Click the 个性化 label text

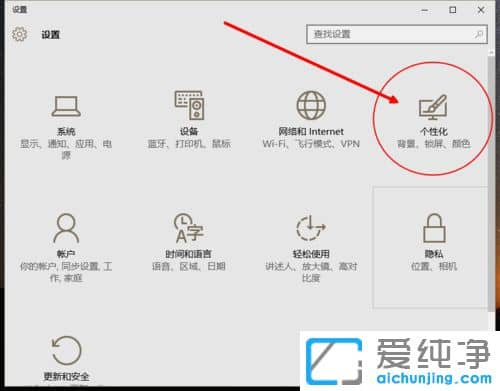click(x=433, y=131)
